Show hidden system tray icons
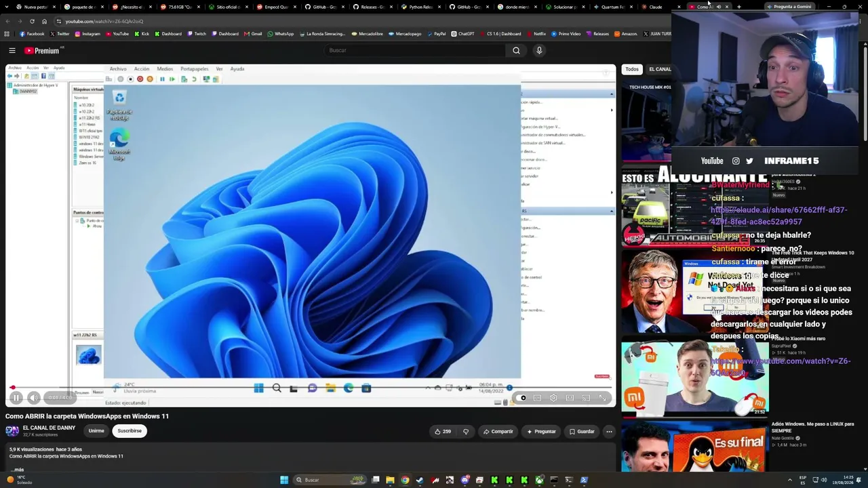 pyautogui.click(x=789, y=480)
